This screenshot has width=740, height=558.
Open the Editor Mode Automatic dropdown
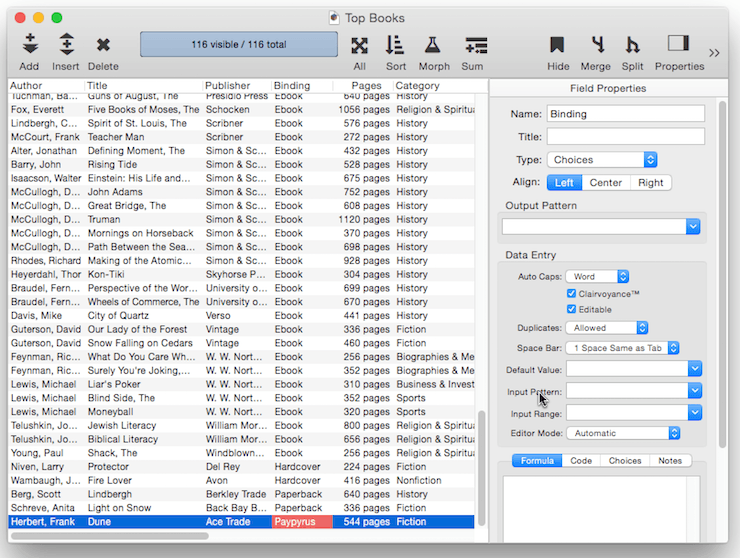tap(623, 433)
